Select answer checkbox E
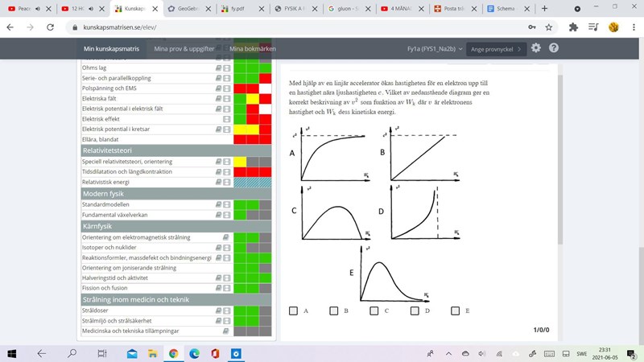This screenshot has height=362, width=644. click(456, 311)
